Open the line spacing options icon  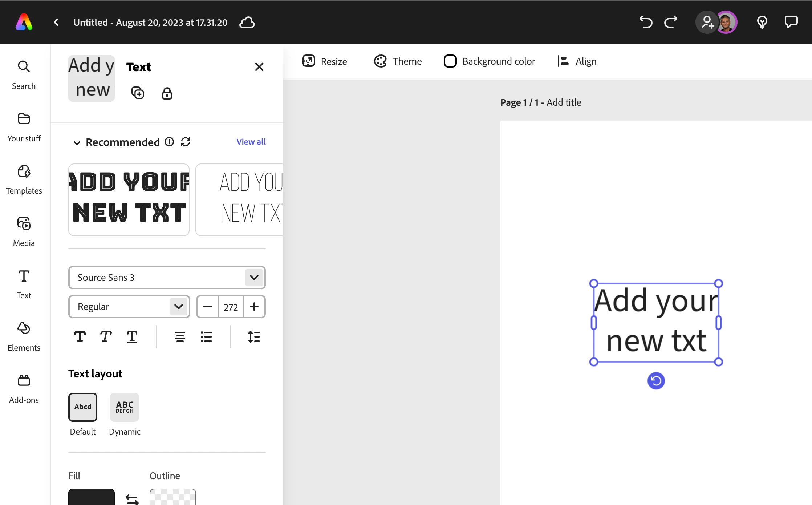click(254, 337)
